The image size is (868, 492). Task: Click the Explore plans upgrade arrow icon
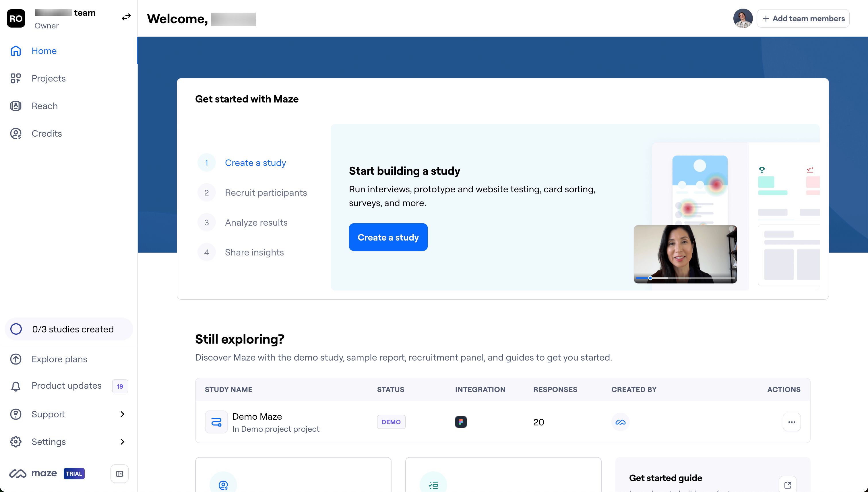coord(16,359)
